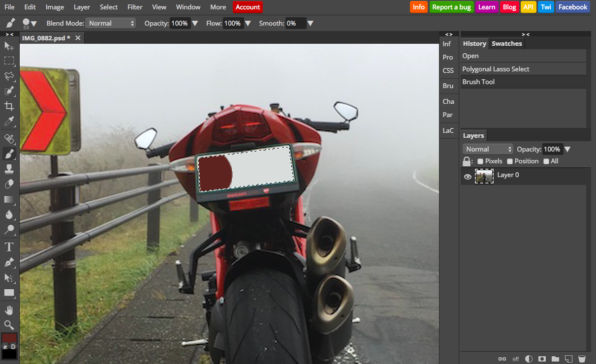Click the Report a bug button
This screenshot has height=364, width=596.
click(452, 7)
